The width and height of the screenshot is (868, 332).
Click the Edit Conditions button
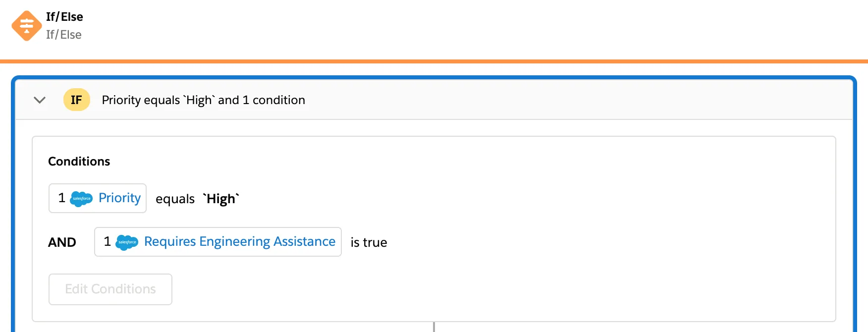click(x=110, y=289)
